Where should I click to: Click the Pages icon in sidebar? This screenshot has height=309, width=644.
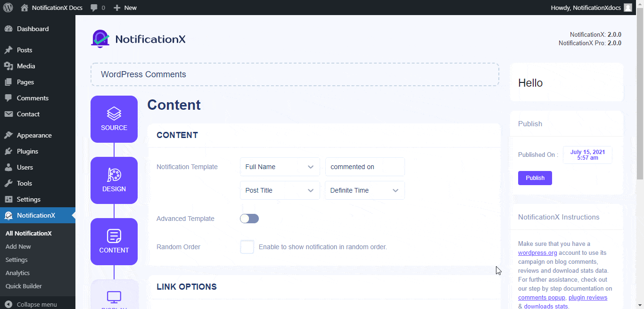(8, 82)
